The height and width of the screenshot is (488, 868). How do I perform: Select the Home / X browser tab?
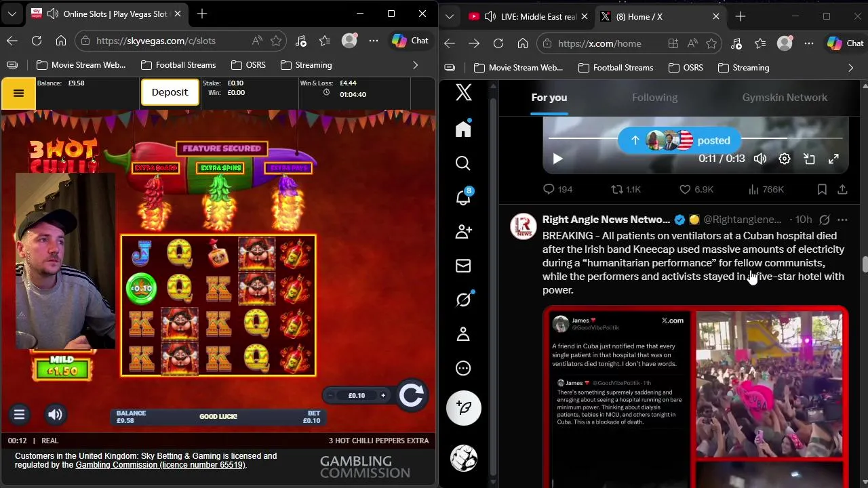coord(660,16)
